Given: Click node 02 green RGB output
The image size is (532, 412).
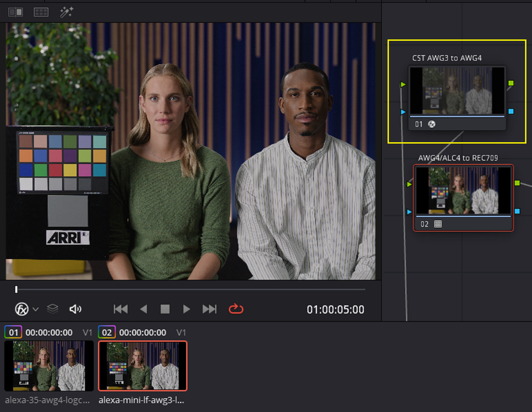Looking at the screenshot, I should pyautogui.click(x=517, y=183).
